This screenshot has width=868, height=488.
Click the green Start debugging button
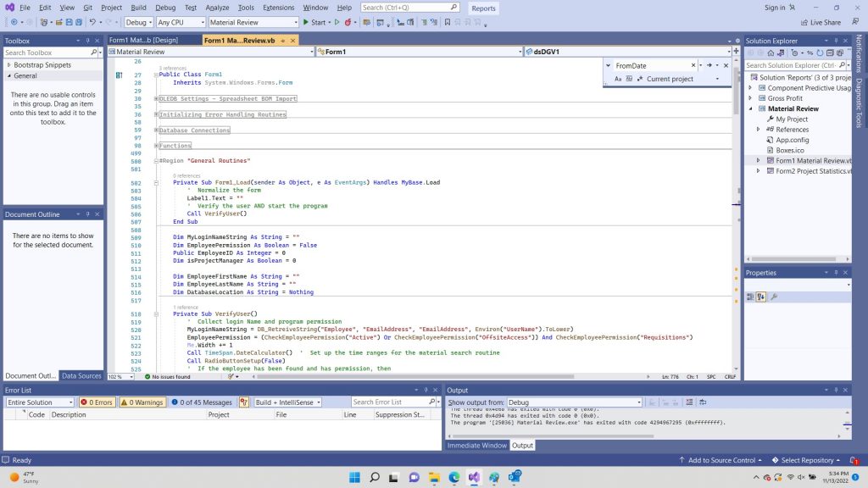(x=314, y=22)
